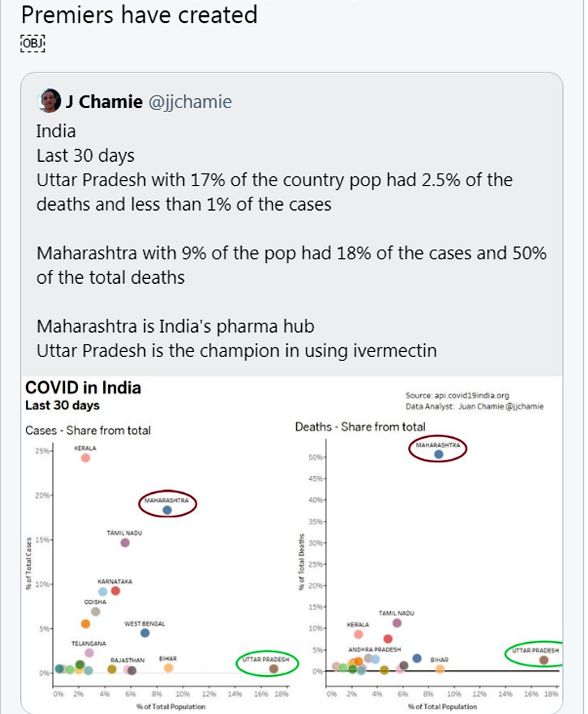The image size is (588, 714).
Task: Click the 'Cases - Share from total' heading
Action: point(88,430)
